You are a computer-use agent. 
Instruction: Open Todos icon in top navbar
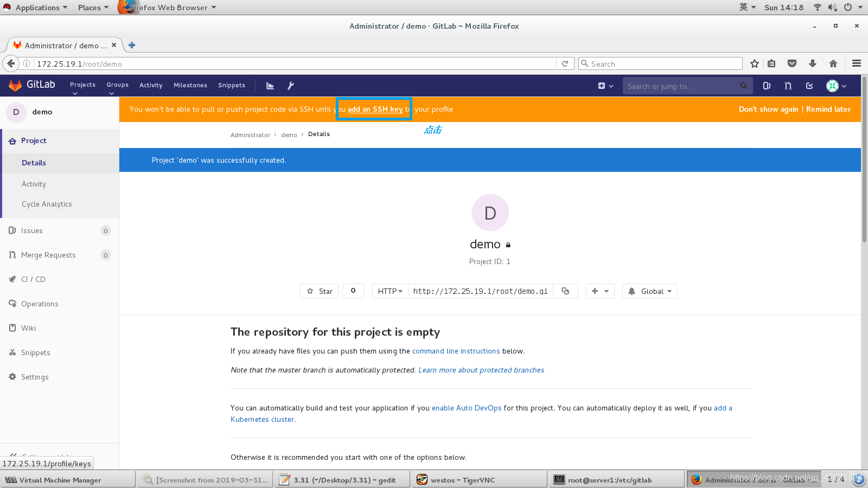tap(809, 86)
